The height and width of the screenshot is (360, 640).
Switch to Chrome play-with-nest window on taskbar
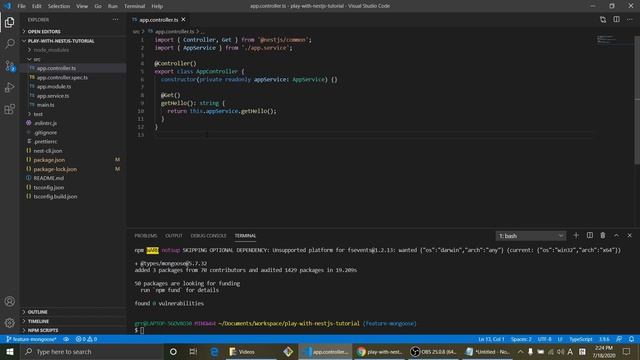(380, 351)
